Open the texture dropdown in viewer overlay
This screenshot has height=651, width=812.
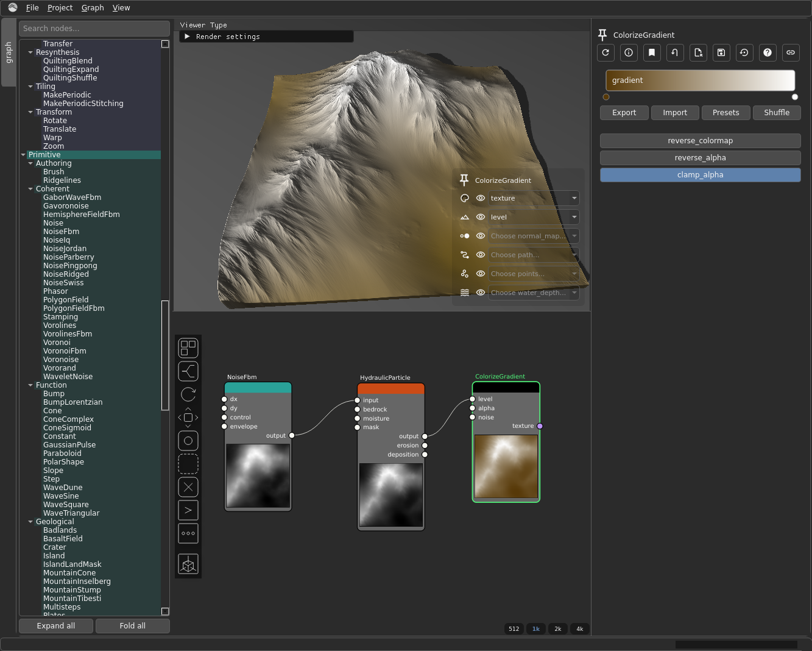pyautogui.click(x=534, y=198)
